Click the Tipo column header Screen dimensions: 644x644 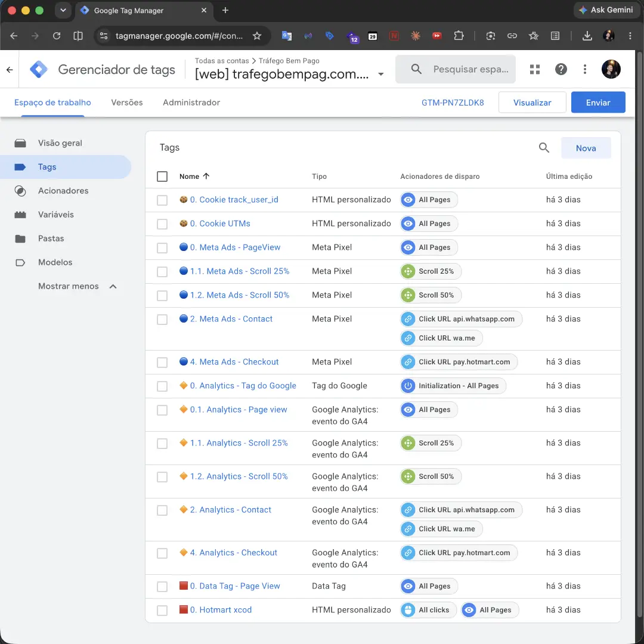(x=319, y=176)
